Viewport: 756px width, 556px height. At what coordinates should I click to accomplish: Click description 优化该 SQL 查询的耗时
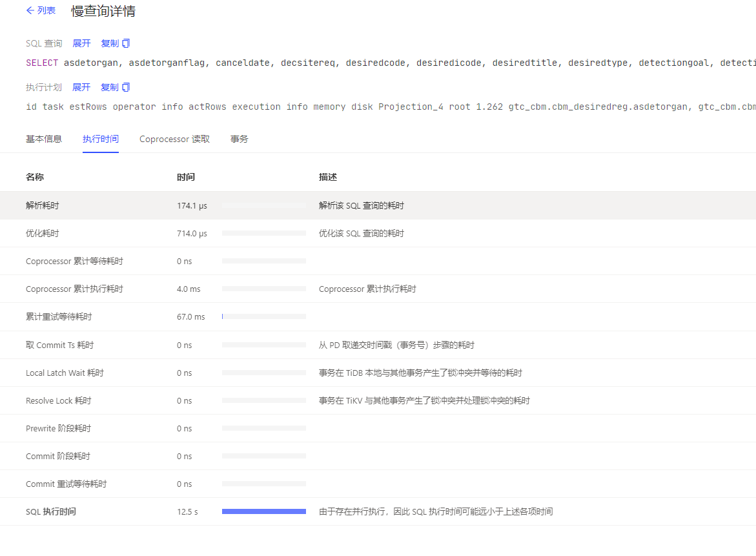[362, 233]
